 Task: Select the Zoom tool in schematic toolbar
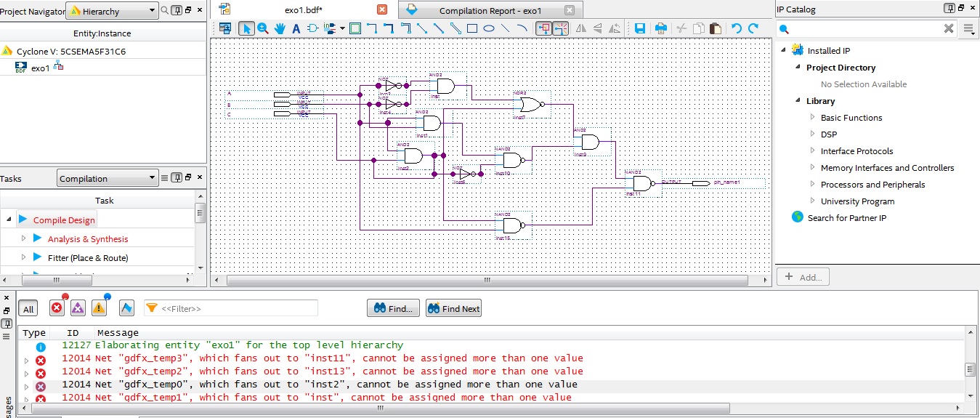(263, 29)
